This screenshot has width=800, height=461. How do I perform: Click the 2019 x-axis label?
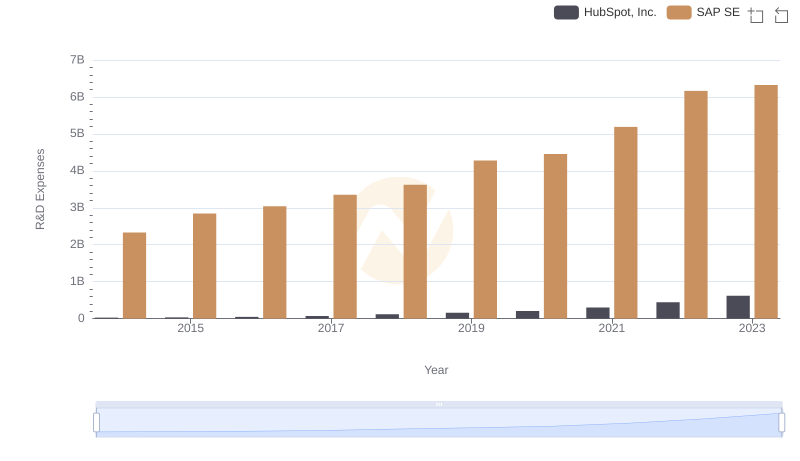click(x=471, y=328)
